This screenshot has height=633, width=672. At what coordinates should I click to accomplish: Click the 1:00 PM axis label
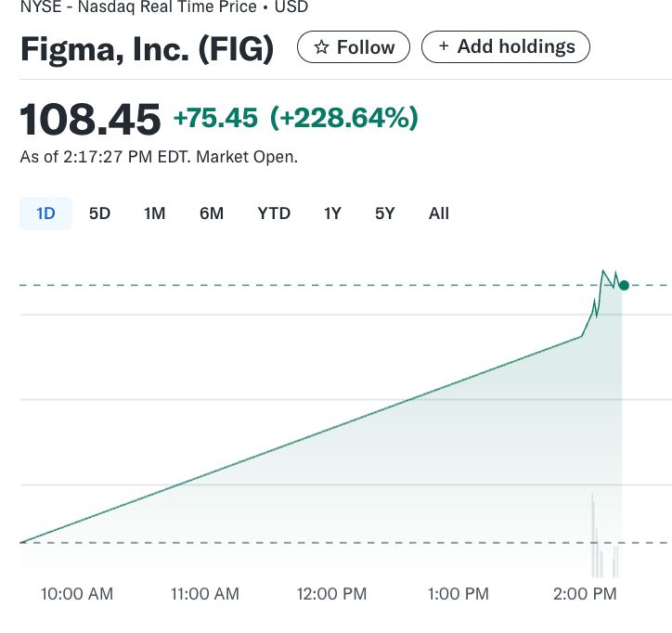(x=458, y=594)
